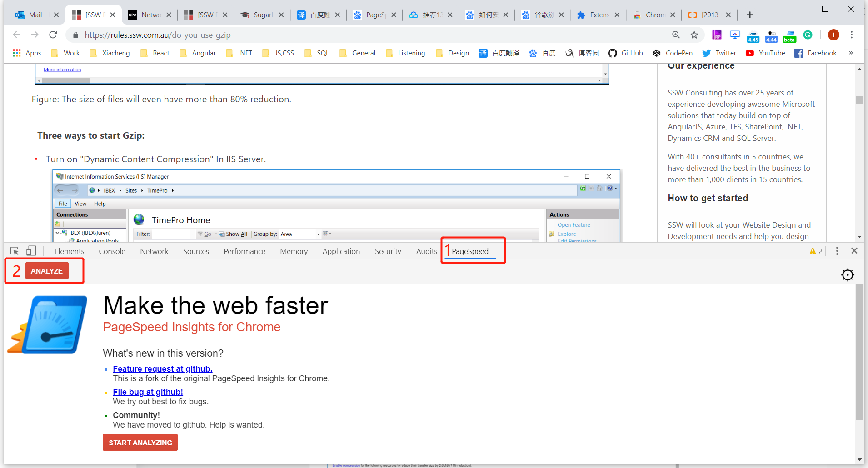The image size is (868, 468).
Task: Open DevTools three-dot customize menu
Action: click(837, 251)
